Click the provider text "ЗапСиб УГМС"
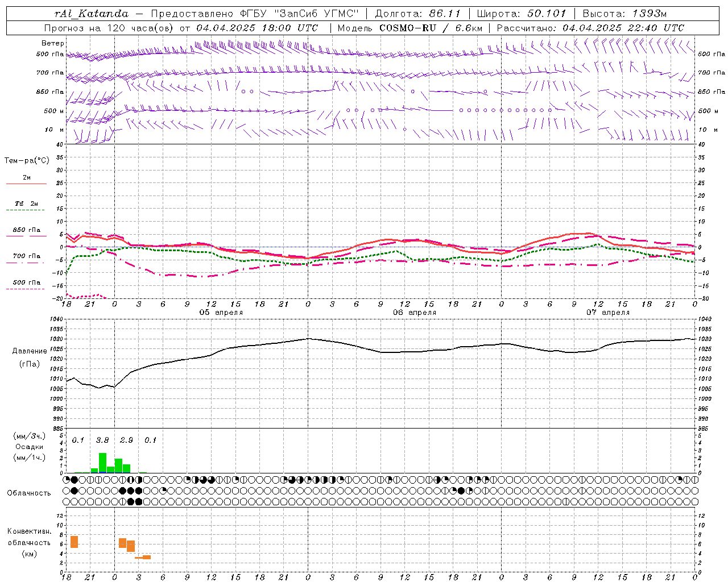 click(316, 14)
